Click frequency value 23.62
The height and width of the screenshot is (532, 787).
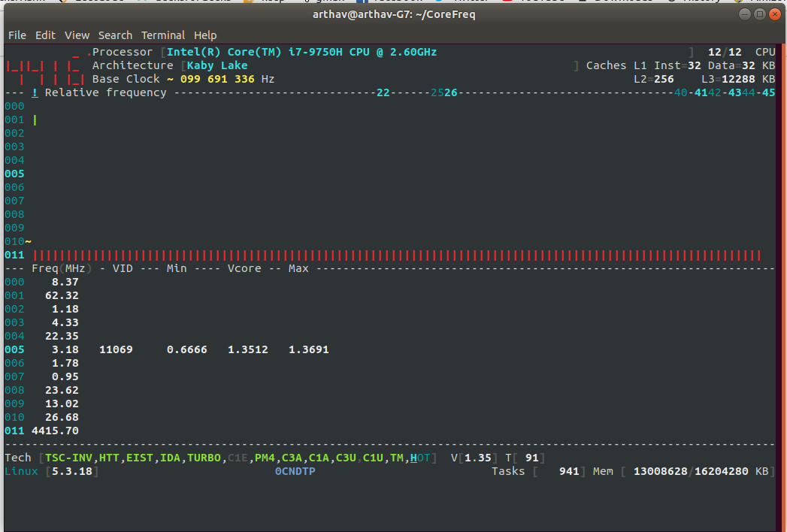[62, 390]
